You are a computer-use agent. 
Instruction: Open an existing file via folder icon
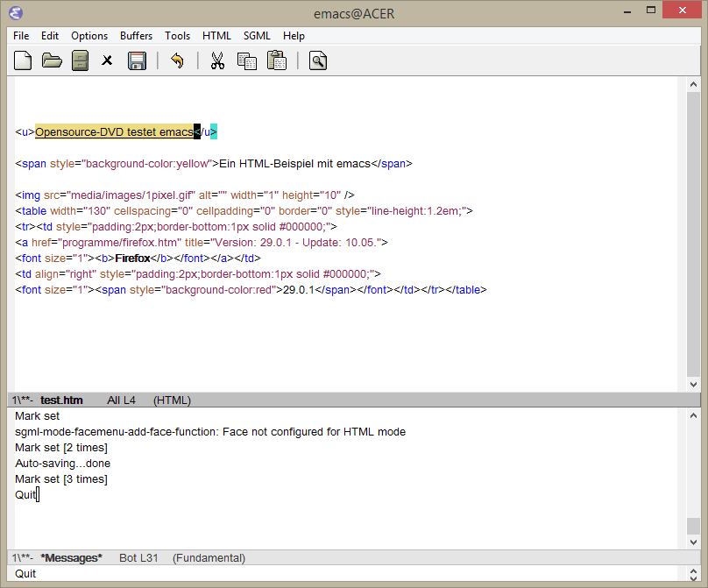52,60
